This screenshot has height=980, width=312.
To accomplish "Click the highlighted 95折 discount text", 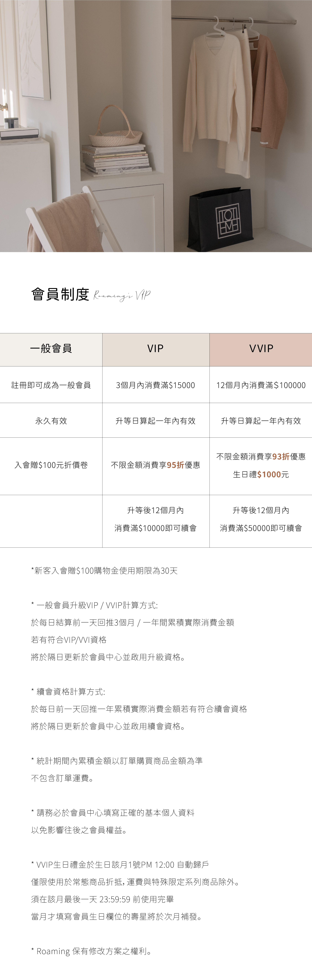I will pyautogui.click(x=175, y=465).
